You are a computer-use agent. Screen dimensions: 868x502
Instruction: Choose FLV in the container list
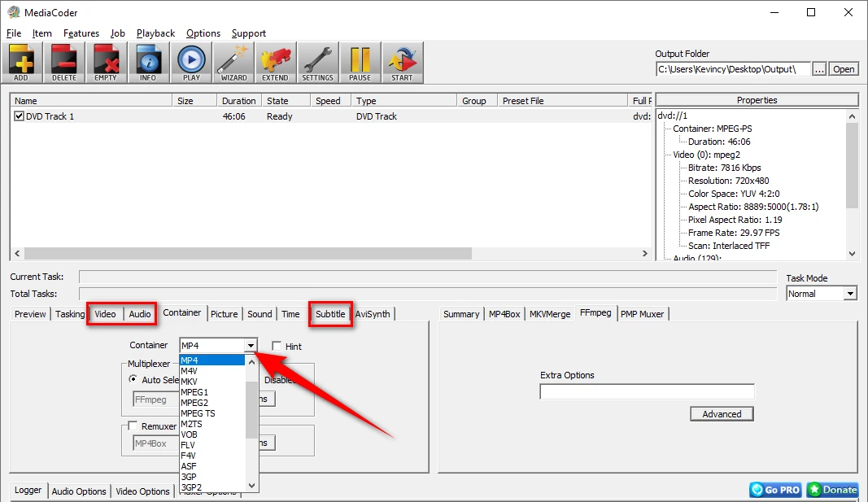[x=212, y=445]
